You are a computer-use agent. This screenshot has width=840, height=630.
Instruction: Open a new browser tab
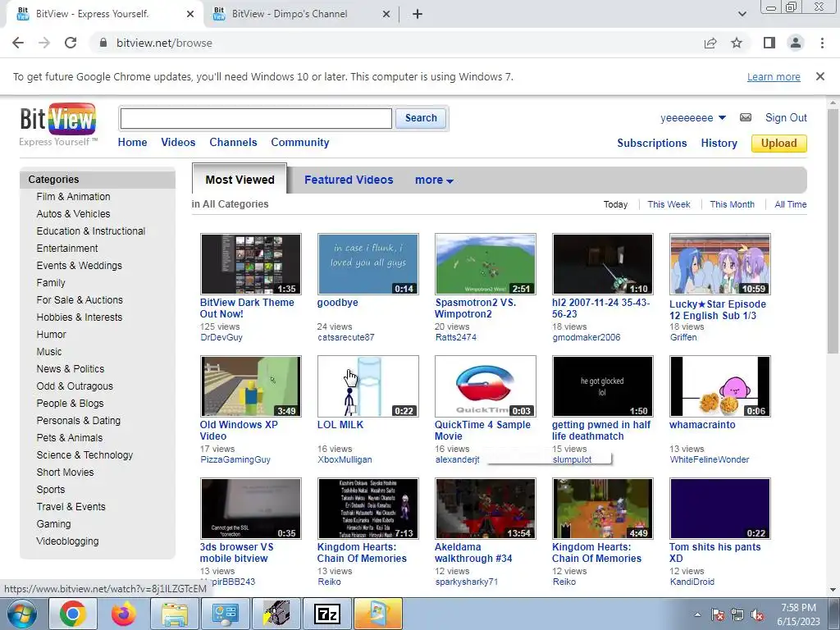(x=418, y=14)
